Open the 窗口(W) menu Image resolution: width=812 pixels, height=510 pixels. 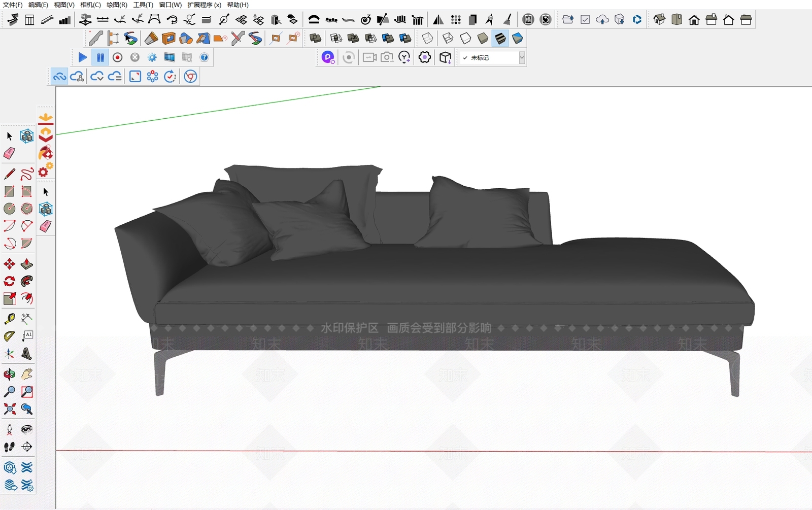[170, 5]
